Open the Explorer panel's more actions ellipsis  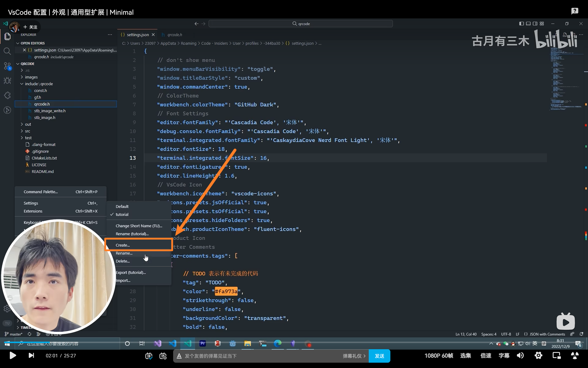[110, 35]
